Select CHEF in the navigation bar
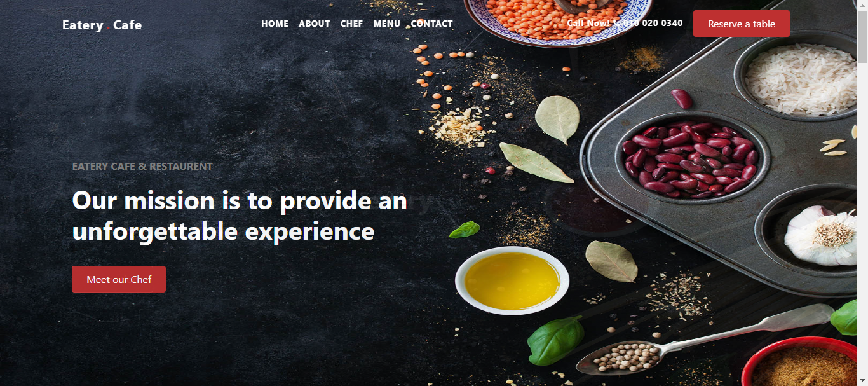The image size is (868, 386). (x=351, y=24)
